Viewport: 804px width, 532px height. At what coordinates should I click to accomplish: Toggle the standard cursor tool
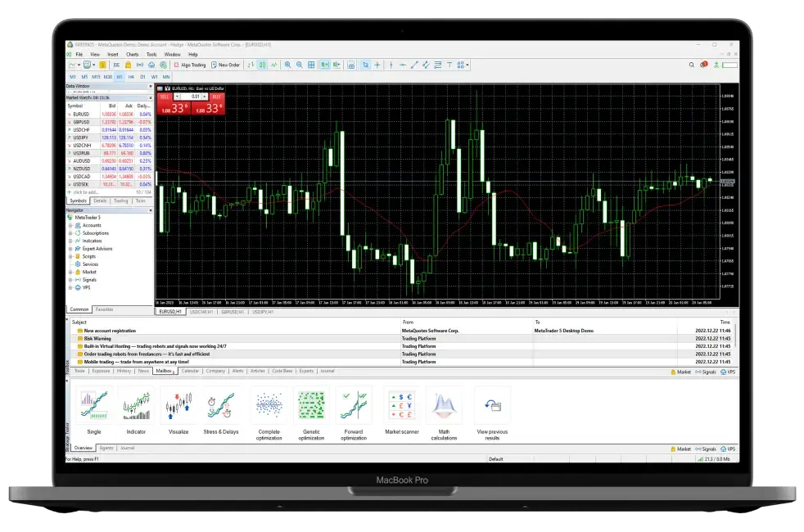pos(365,65)
